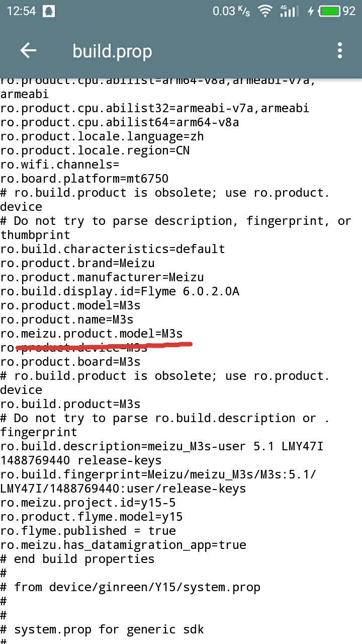Open the three-dot overflow menu
Image resolution: width=362 pixels, height=644 pixels.
[x=340, y=50]
